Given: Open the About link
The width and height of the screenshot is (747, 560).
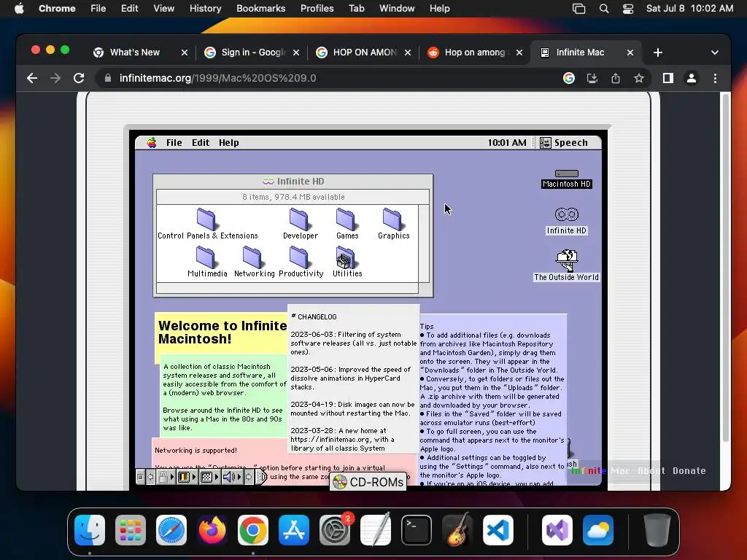Looking at the screenshot, I should click(x=651, y=470).
